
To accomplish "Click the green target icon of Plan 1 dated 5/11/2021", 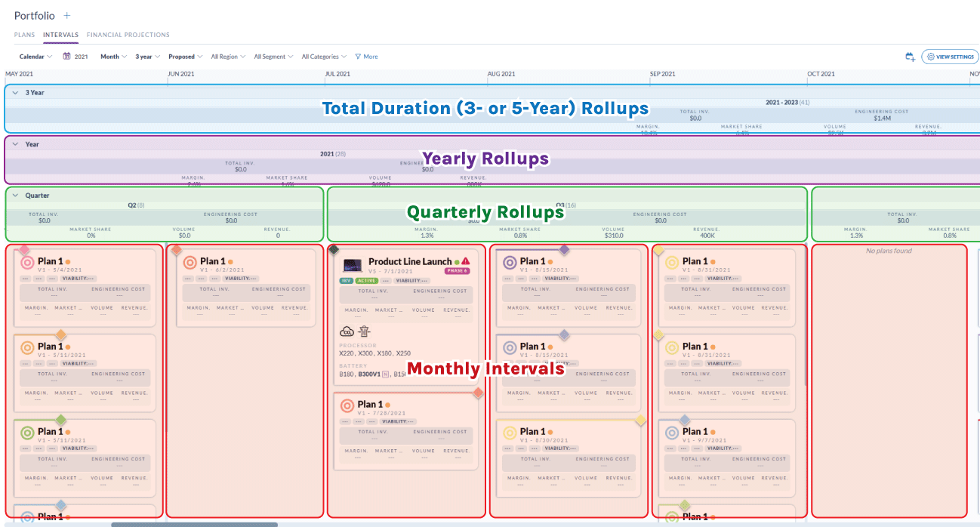I will point(27,433).
